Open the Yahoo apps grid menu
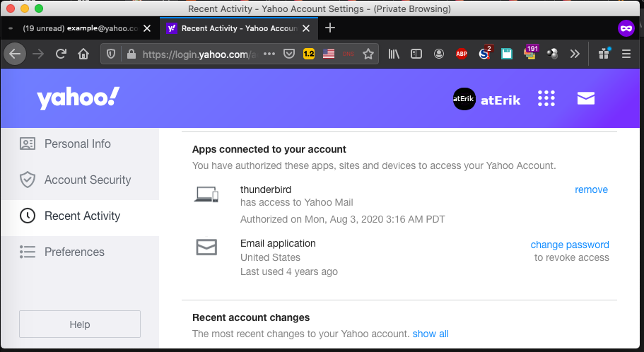Image resolution: width=644 pixels, height=352 pixels. coord(546,99)
